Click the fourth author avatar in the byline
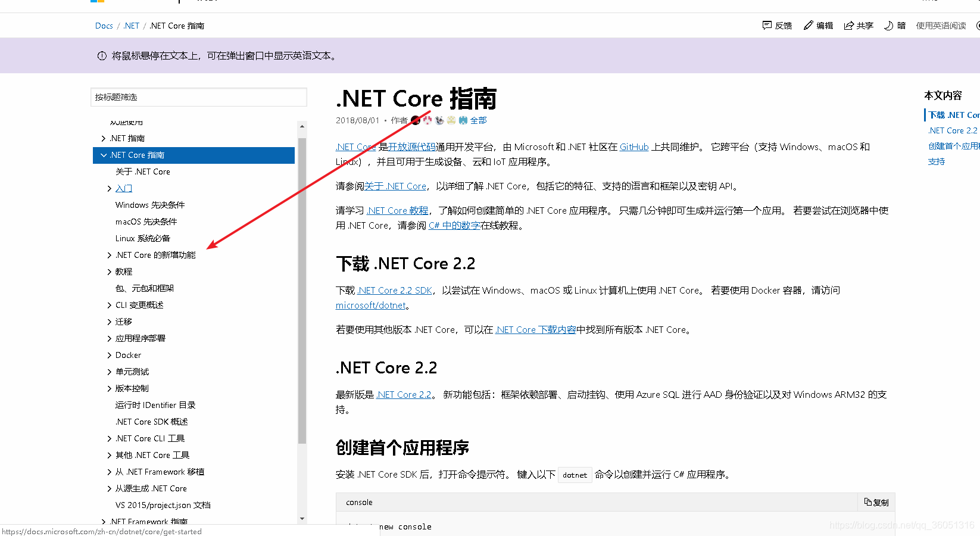 (x=451, y=120)
